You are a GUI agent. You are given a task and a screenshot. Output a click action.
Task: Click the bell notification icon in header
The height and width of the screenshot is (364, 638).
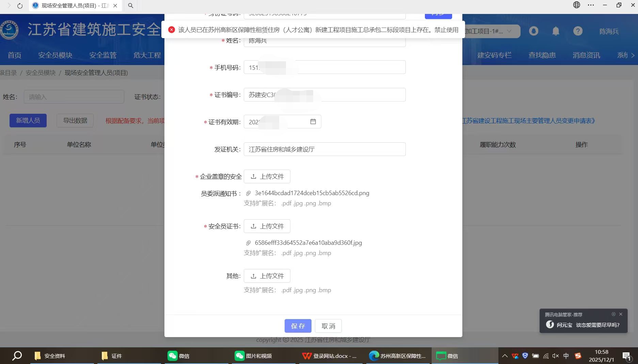click(x=556, y=31)
